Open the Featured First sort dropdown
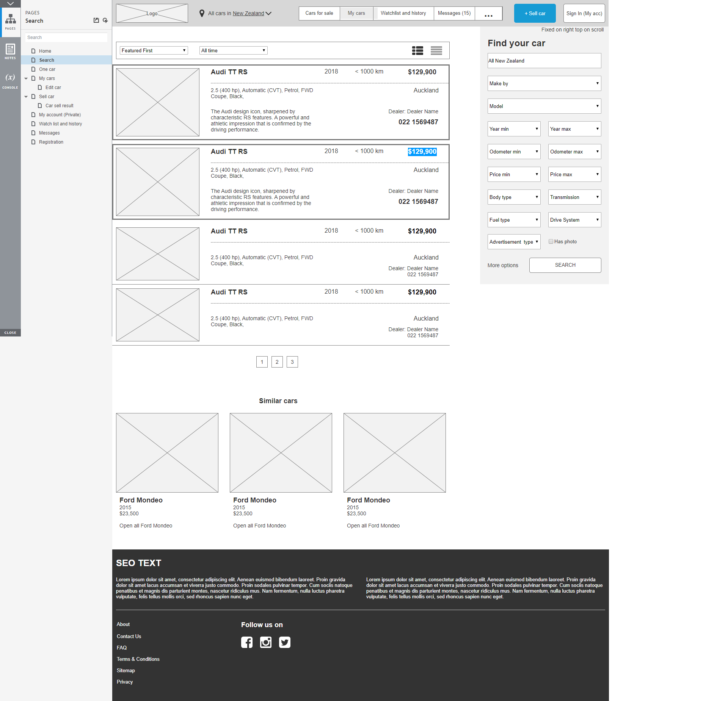Image resolution: width=728 pixels, height=701 pixels. [154, 50]
